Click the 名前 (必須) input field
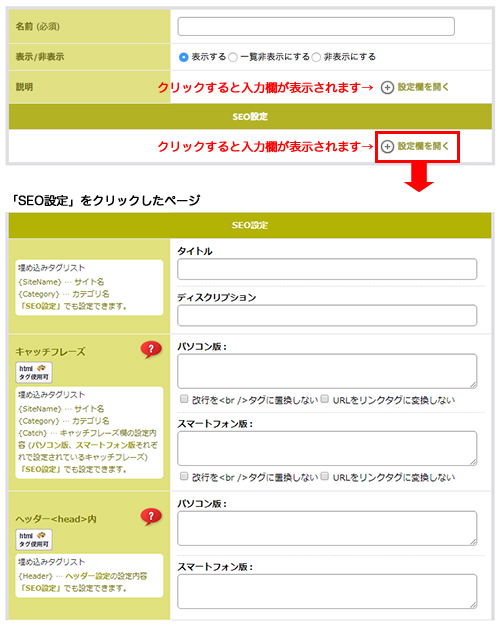This screenshot has height=628, width=500. point(316,26)
